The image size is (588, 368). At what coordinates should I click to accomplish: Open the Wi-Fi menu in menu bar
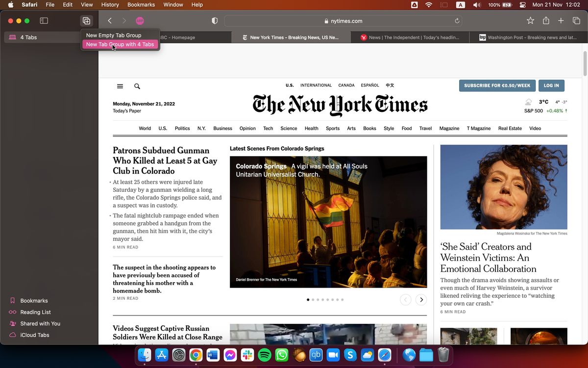click(428, 4)
